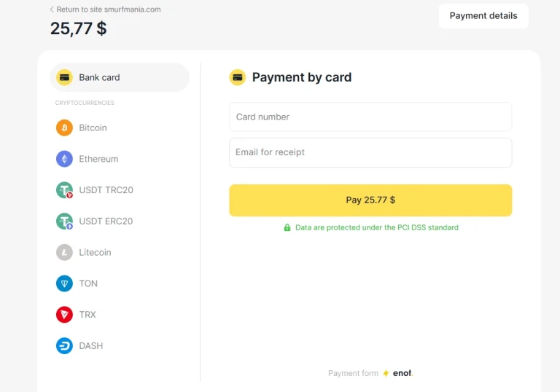Click the USDT ERC20 tether icon

64,221
